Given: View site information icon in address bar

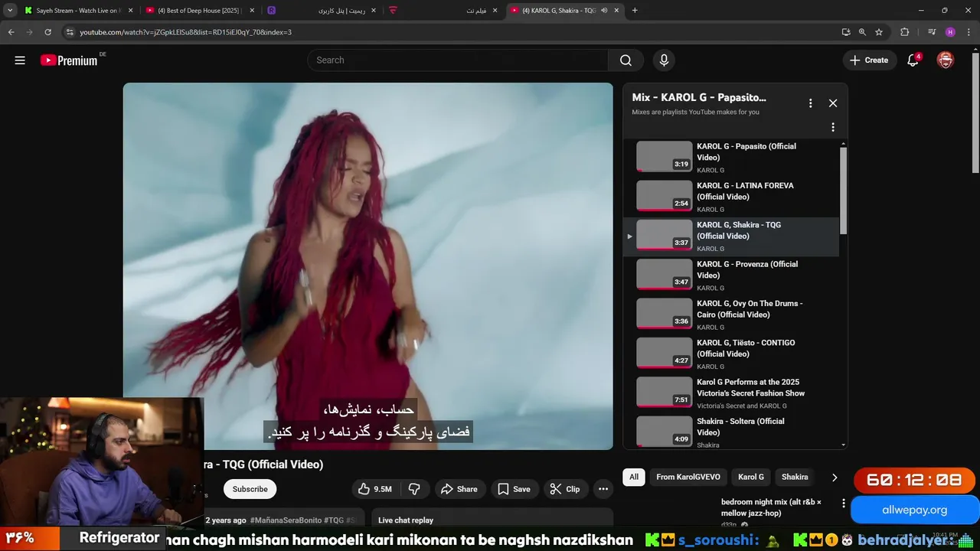Looking at the screenshot, I should tap(70, 32).
